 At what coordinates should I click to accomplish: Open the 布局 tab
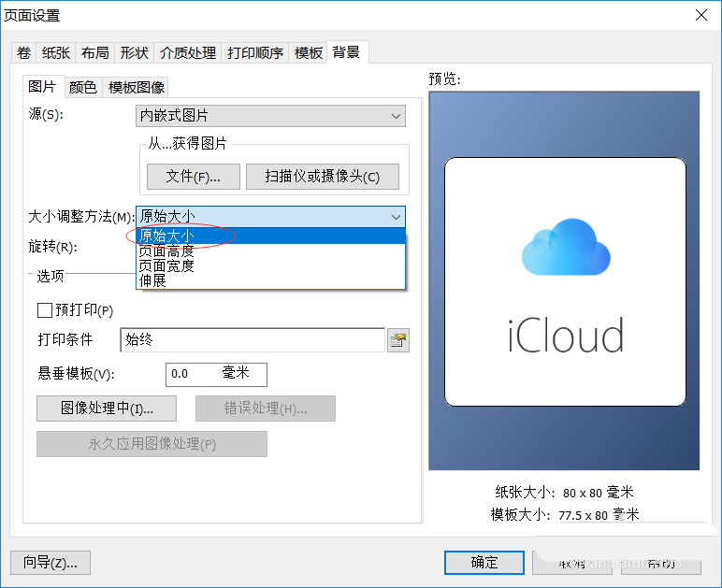tap(94, 53)
